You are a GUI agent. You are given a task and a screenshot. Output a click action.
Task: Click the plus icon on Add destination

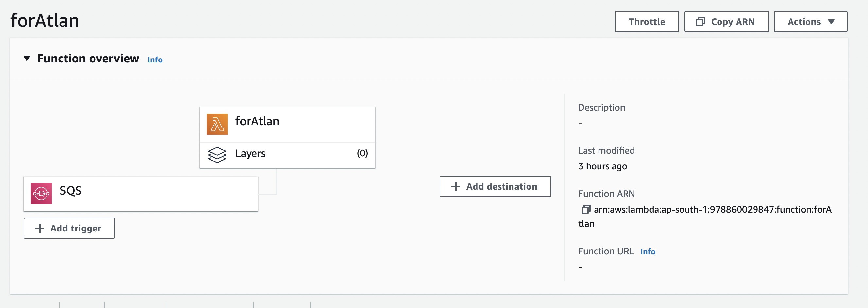click(456, 186)
